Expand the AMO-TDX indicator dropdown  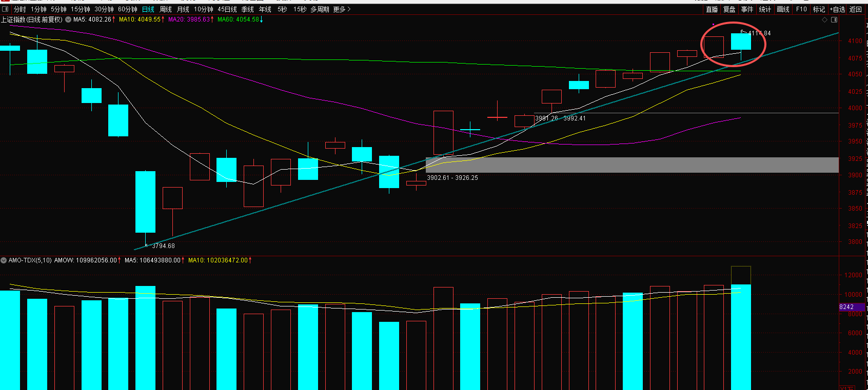coord(4,260)
